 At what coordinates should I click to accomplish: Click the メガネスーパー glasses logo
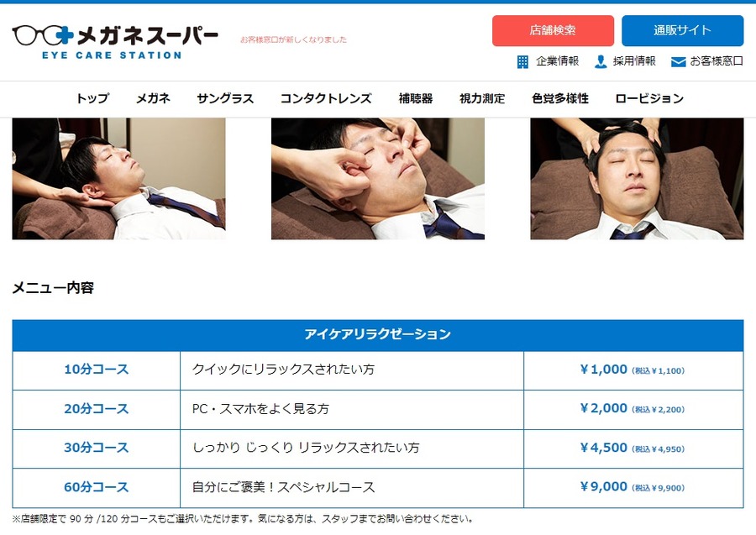(x=115, y=42)
